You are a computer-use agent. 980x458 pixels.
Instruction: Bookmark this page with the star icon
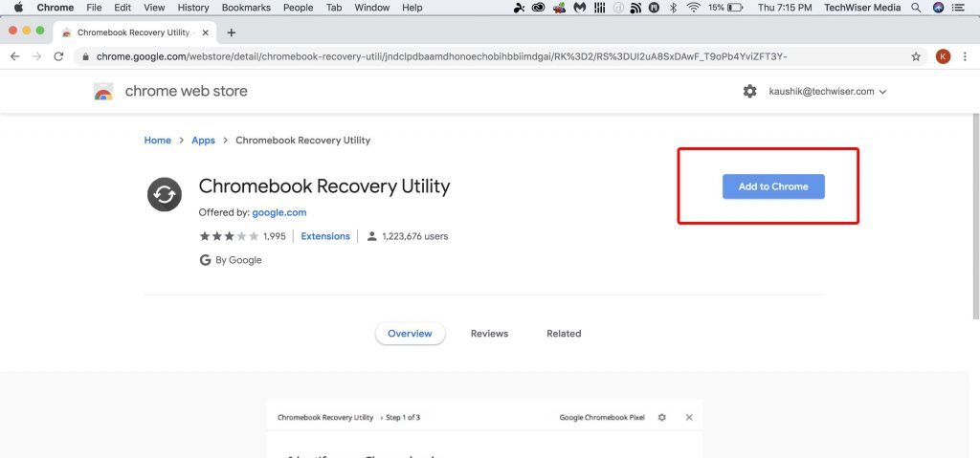(916, 56)
